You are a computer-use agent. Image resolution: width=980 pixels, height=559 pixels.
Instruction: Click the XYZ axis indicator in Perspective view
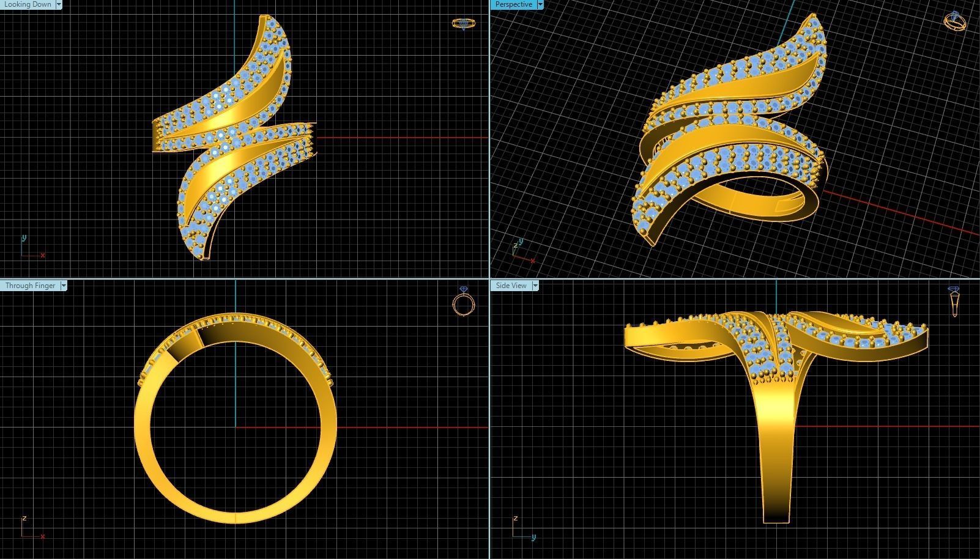(x=523, y=251)
